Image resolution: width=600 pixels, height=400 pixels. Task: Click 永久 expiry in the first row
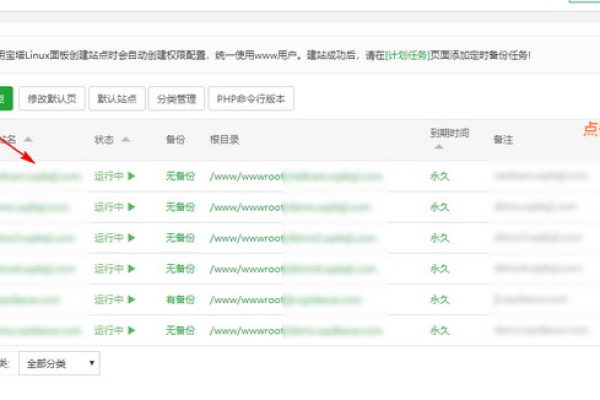click(439, 176)
